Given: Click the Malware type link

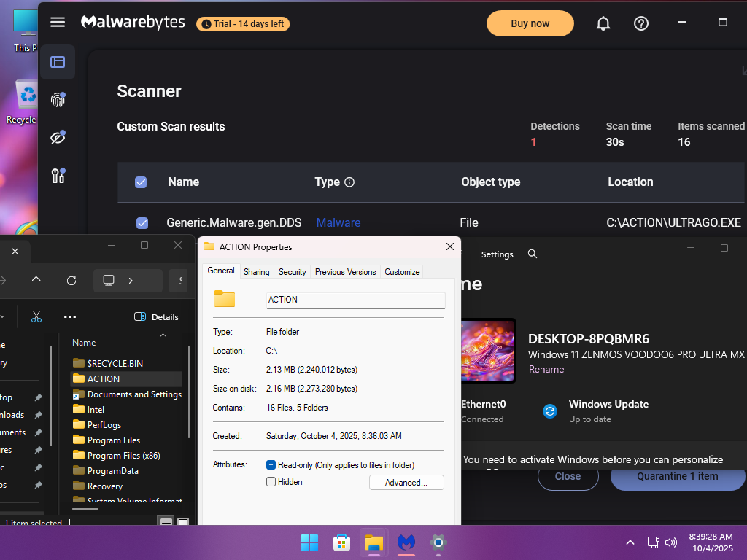Looking at the screenshot, I should pyautogui.click(x=338, y=223).
